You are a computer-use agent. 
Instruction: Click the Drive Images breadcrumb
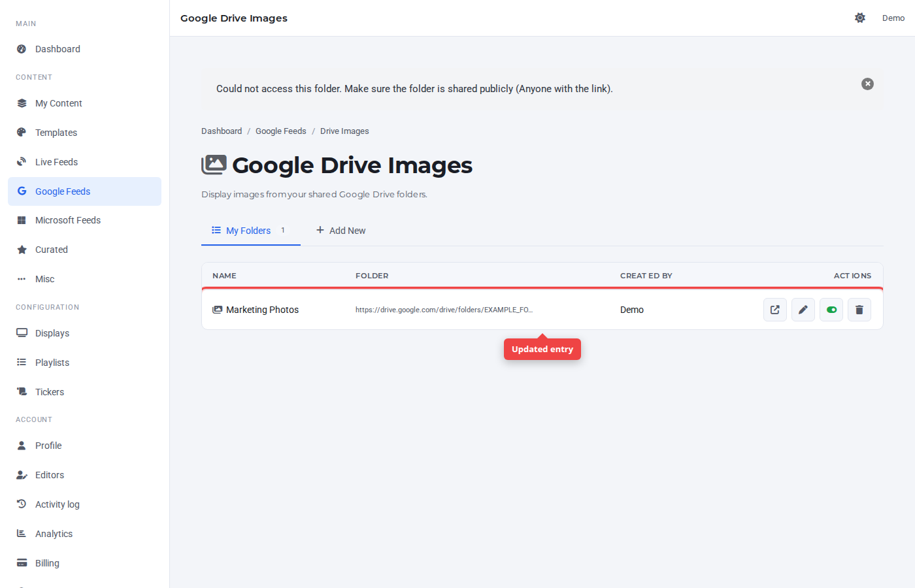[344, 131]
